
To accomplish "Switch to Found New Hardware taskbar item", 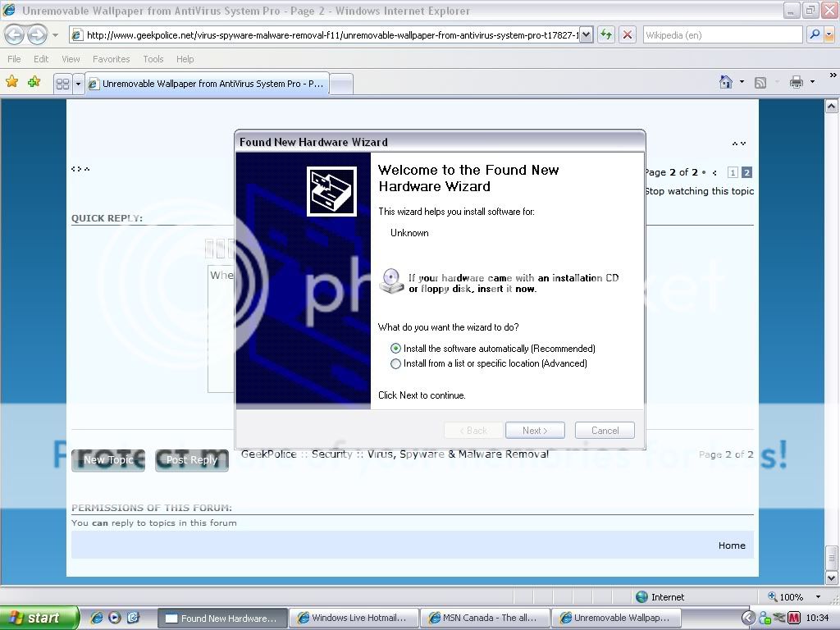I will 223,619.
